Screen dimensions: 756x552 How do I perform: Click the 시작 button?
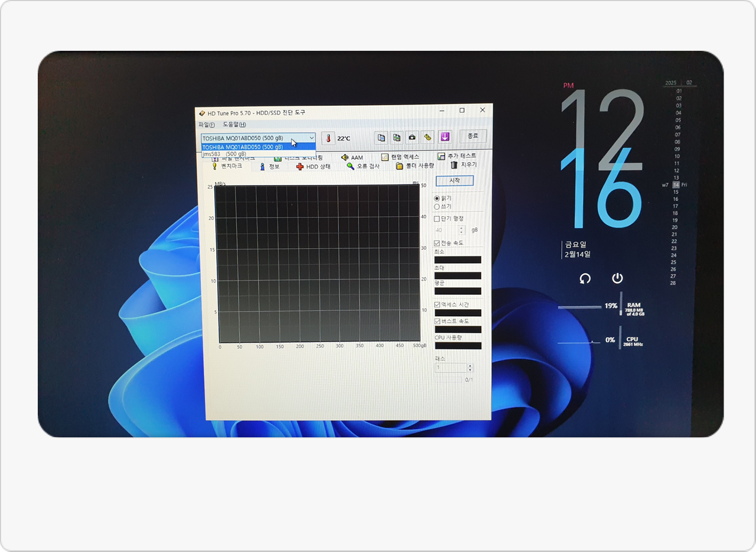tap(455, 180)
